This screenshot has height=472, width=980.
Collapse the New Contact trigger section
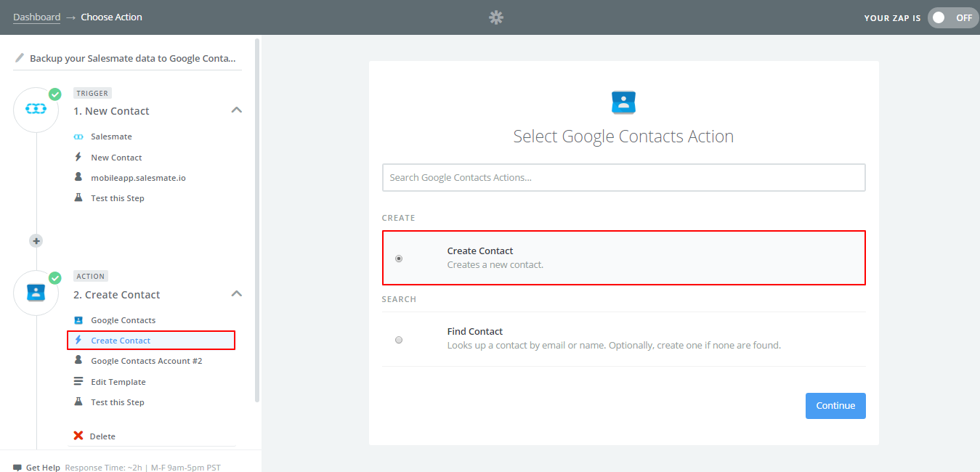point(236,110)
